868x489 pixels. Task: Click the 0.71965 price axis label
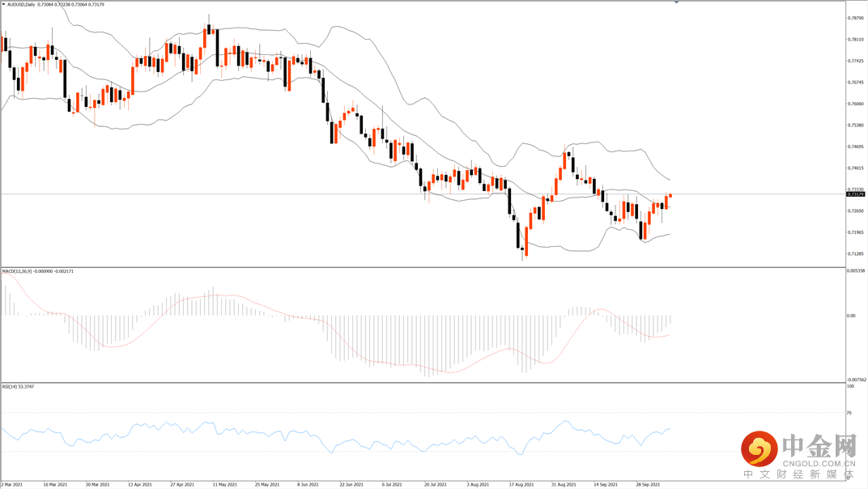pos(856,232)
